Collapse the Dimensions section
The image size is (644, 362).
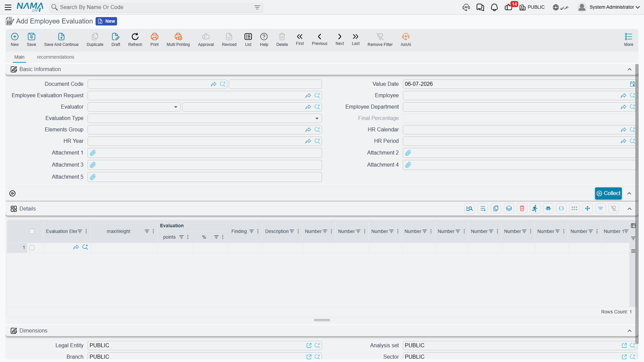click(x=630, y=331)
